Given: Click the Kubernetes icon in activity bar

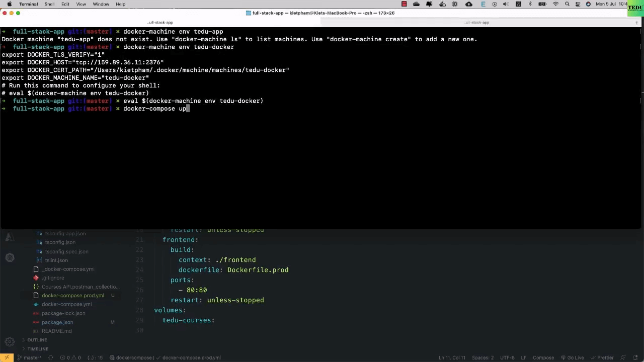Looking at the screenshot, I should (10, 257).
